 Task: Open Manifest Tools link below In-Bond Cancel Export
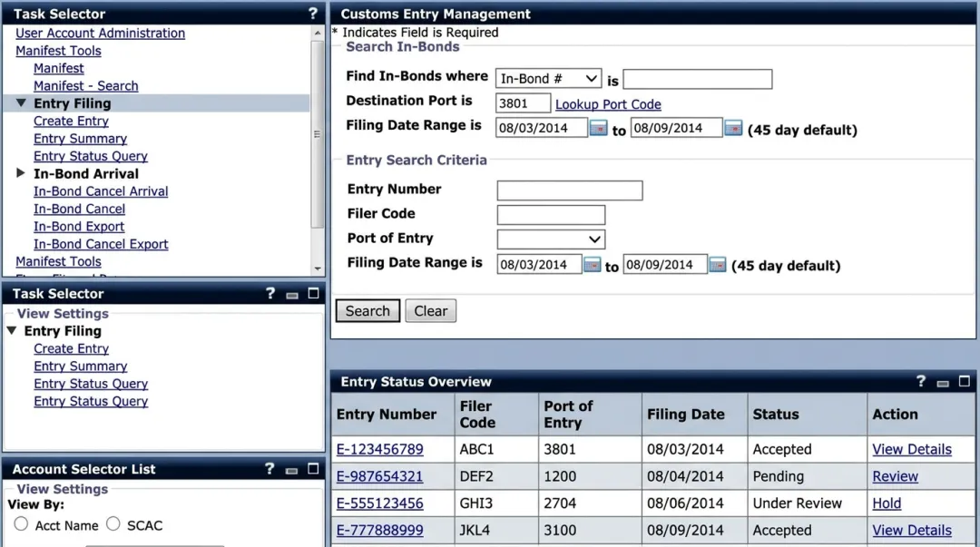click(58, 261)
